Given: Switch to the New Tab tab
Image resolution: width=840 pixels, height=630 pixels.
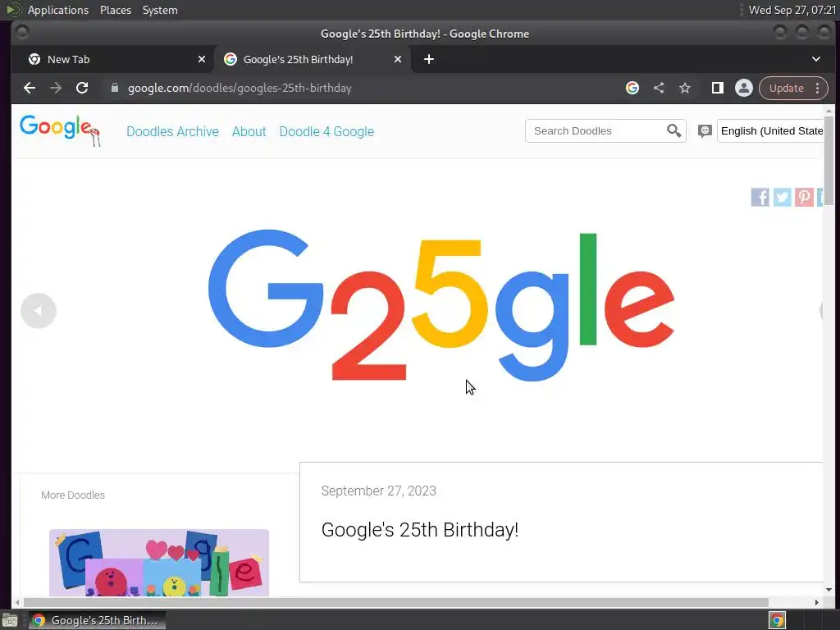Looking at the screenshot, I should tap(112, 59).
